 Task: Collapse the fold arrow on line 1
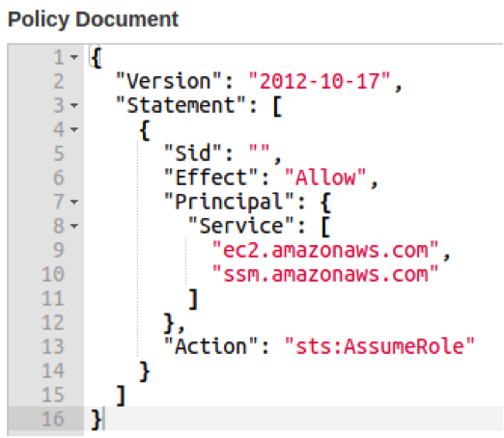click(74, 57)
